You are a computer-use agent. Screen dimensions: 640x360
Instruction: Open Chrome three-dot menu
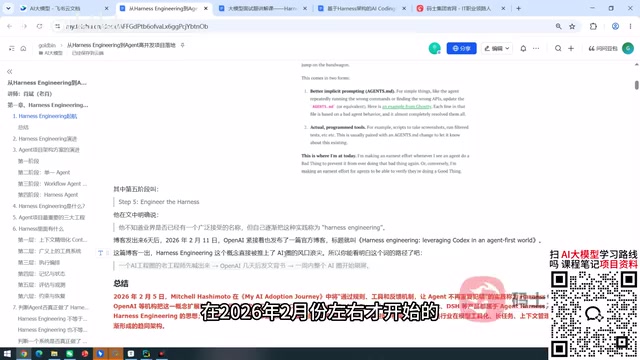[x=630, y=26]
